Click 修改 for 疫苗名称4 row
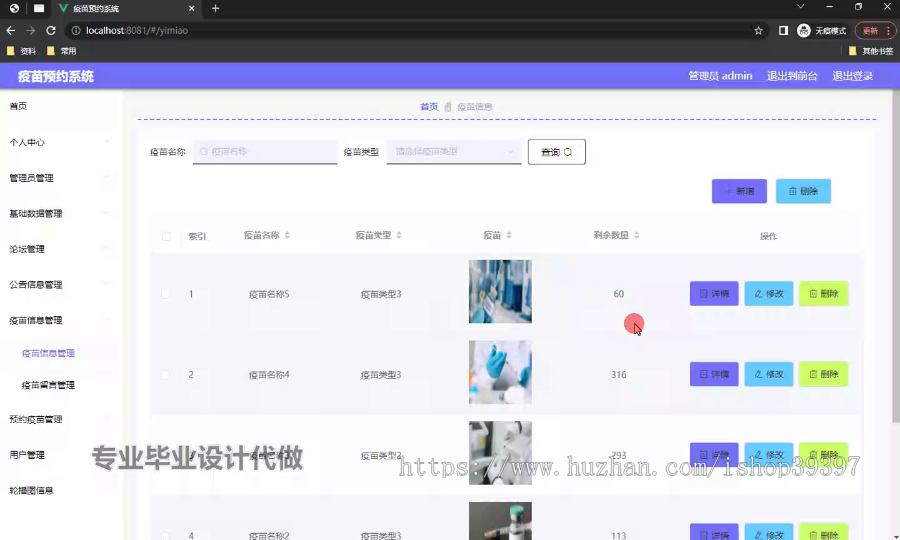Screen dimensions: 900x540 click(x=769, y=374)
